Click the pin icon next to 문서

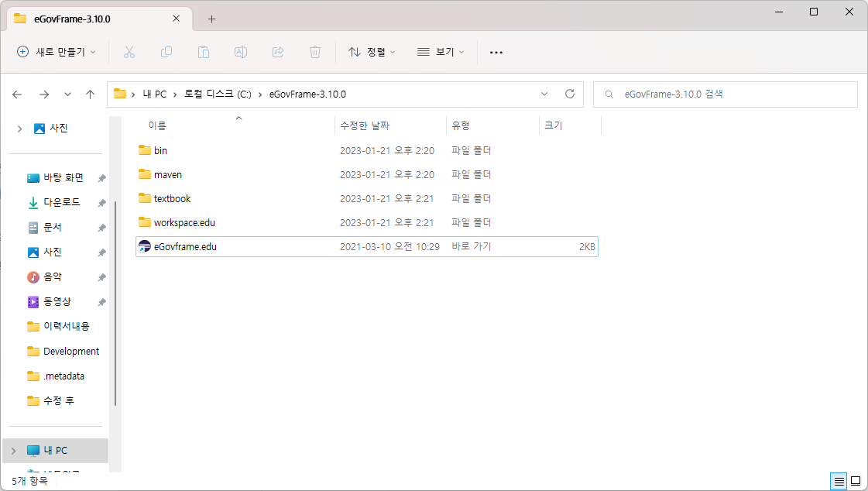coord(102,228)
